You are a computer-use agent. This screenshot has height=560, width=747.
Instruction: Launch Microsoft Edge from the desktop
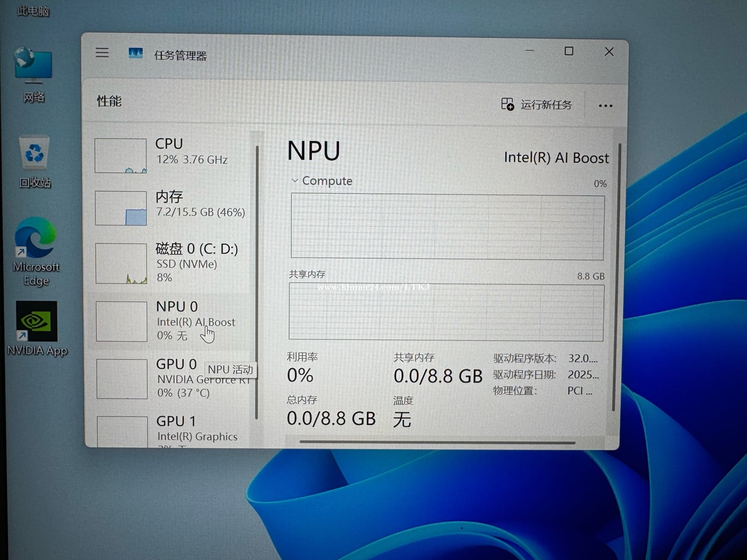pyautogui.click(x=36, y=252)
